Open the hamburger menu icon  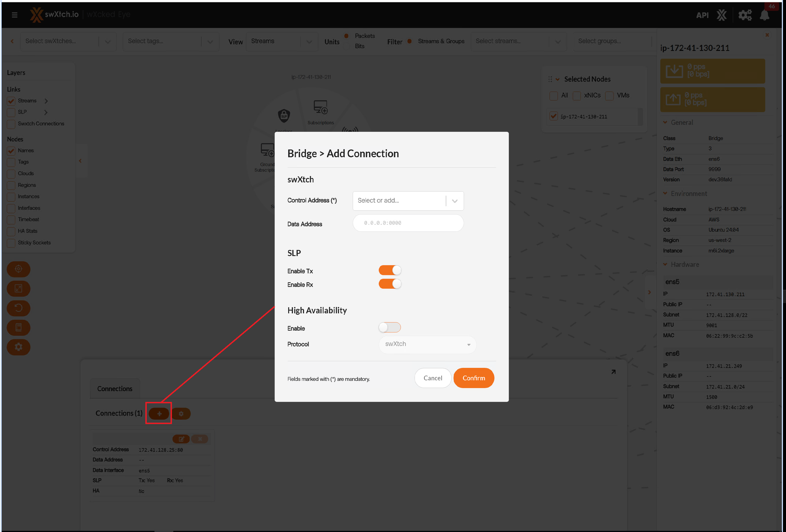tap(15, 15)
